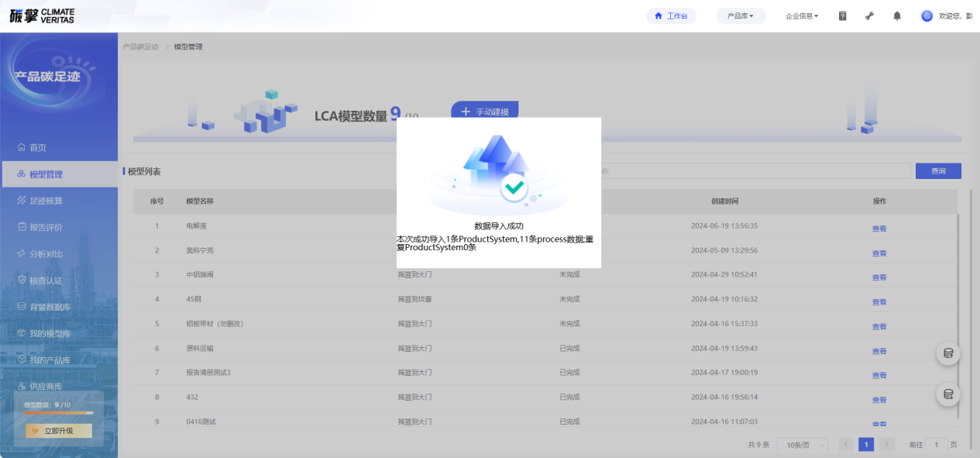Image resolution: width=980 pixels, height=458 pixels.
Task: Click the 查询 search button
Action: 937,171
